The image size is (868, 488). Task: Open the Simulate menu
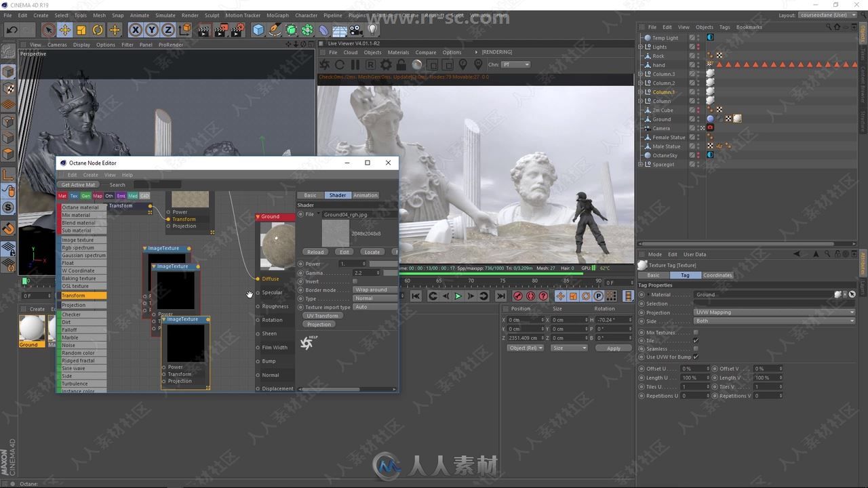[165, 15]
